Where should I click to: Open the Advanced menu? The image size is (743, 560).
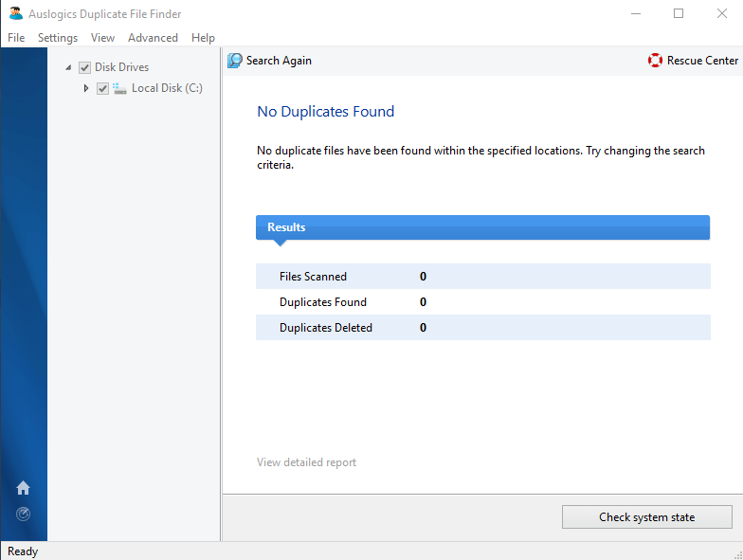pos(153,38)
